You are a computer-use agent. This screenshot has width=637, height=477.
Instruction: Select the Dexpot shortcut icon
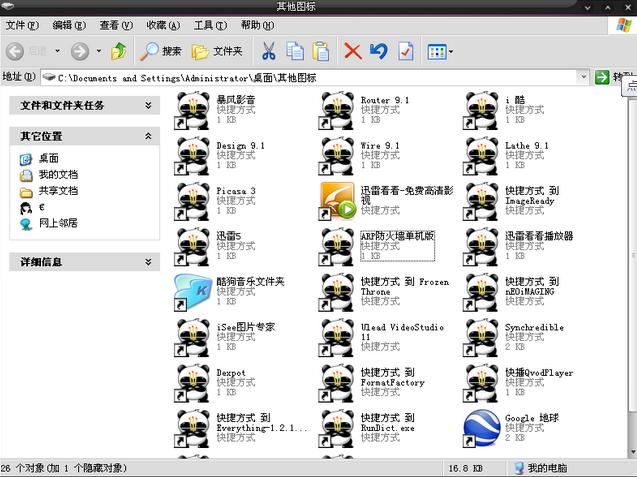click(192, 384)
